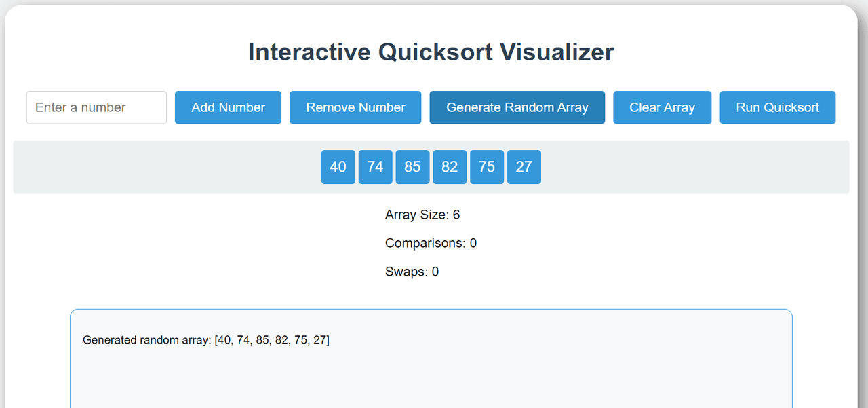Screen dimensions: 868x408
Task: Click the array element 74
Action: pyautogui.click(x=375, y=167)
